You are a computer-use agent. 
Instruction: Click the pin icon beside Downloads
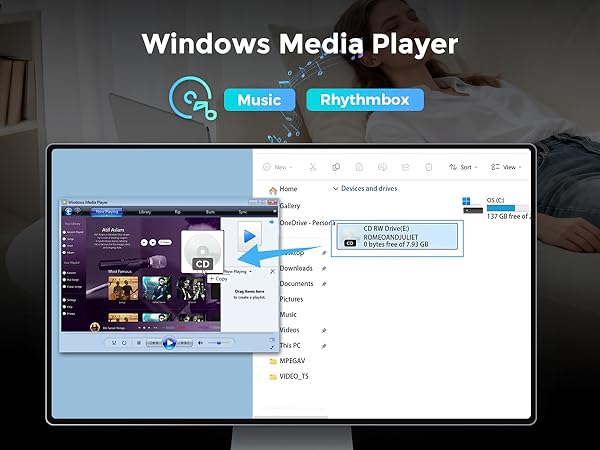[x=324, y=269]
